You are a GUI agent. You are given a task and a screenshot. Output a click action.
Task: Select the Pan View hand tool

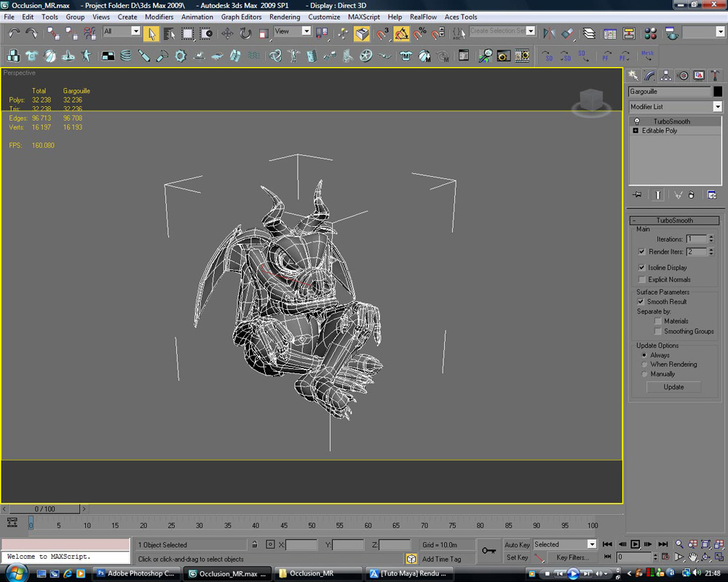[x=692, y=557]
